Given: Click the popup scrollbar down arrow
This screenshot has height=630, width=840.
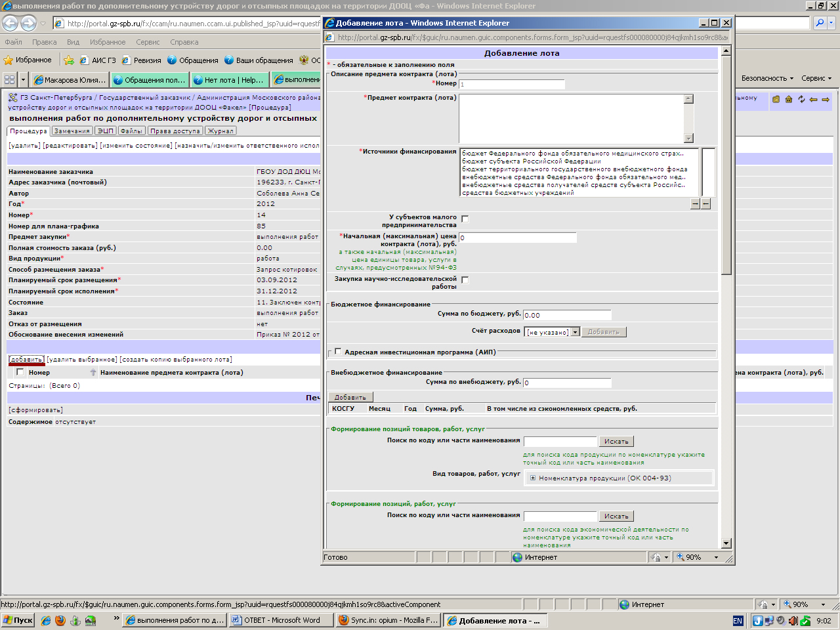Looking at the screenshot, I should (x=726, y=543).
